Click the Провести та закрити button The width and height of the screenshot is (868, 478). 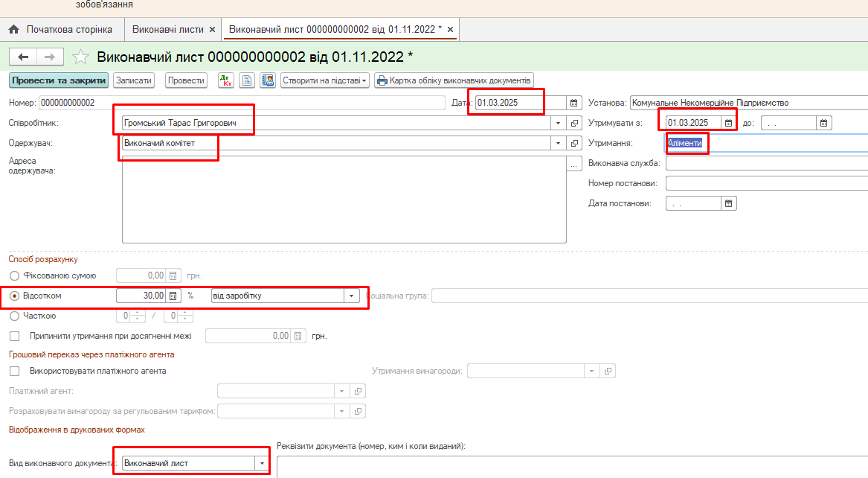(59, 80)
